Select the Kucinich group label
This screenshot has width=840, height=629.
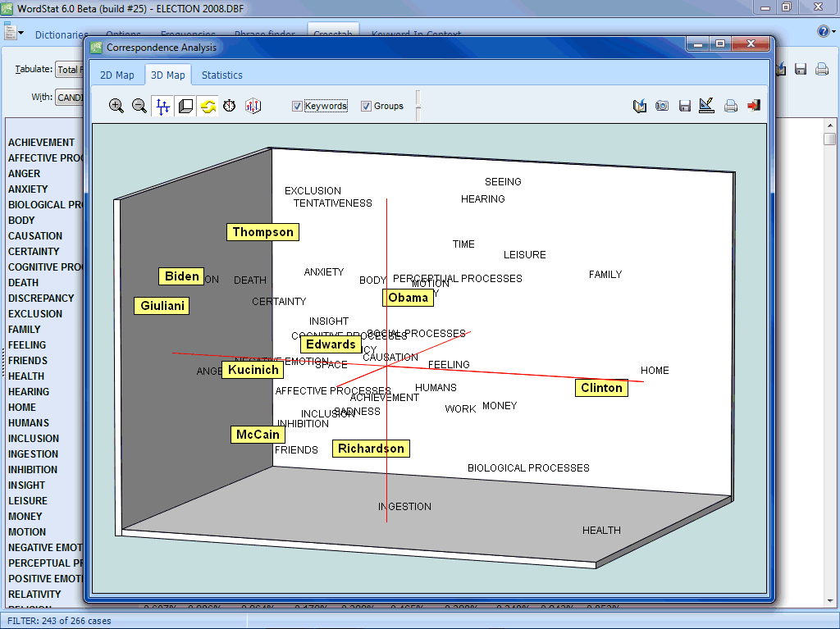click(253, 370)
